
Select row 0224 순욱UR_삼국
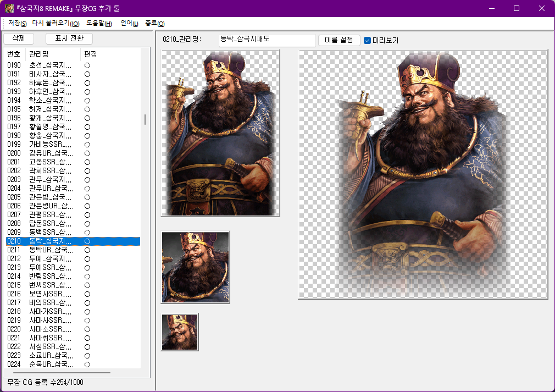[x=73, y=364]
